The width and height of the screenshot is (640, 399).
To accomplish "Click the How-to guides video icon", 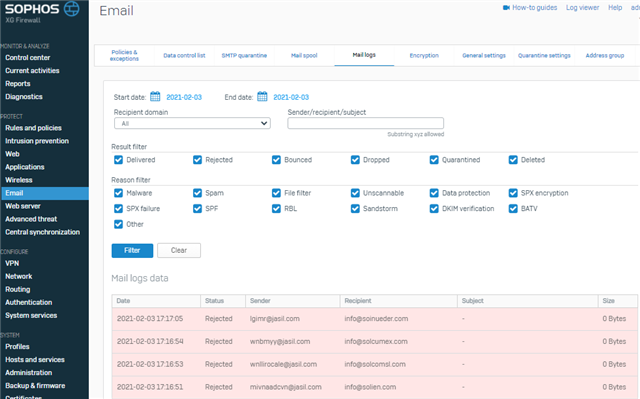I will click(506, 8).
